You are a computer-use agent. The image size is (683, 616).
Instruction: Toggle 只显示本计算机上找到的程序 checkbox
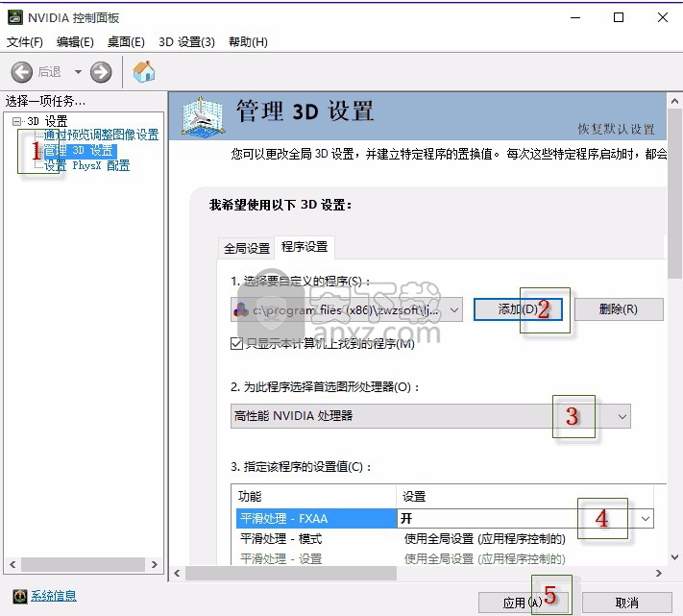click(x=236, y=344)
